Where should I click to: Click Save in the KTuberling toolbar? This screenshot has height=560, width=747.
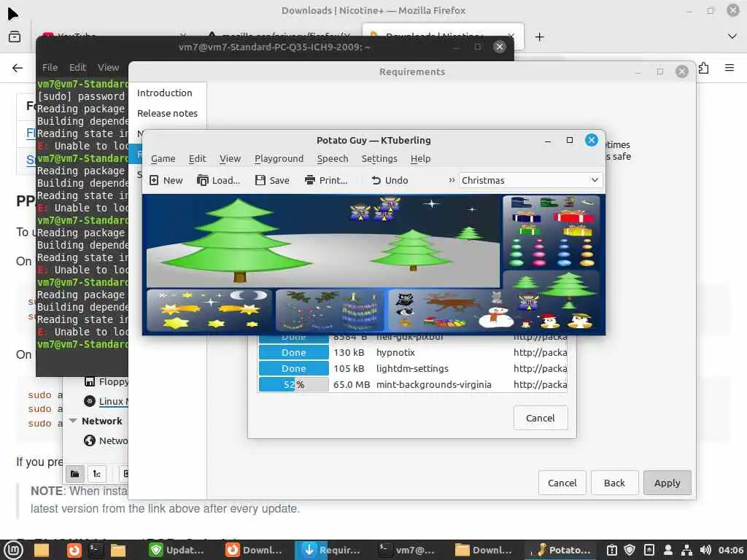pyautogui.click(x=272, y=181)
